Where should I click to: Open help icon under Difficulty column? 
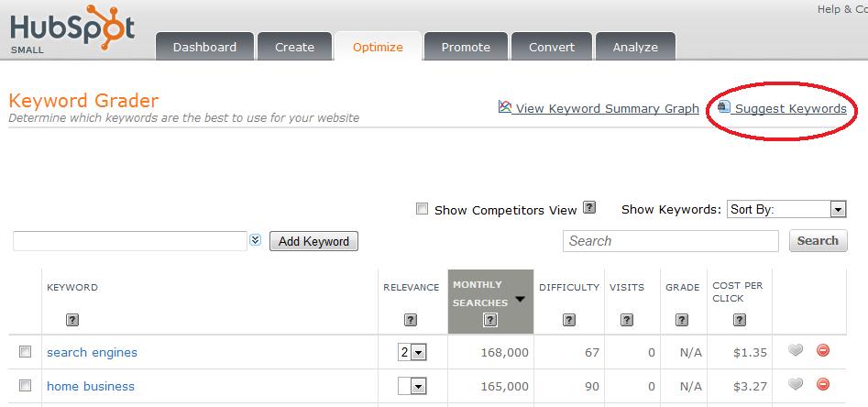(569, 320)
